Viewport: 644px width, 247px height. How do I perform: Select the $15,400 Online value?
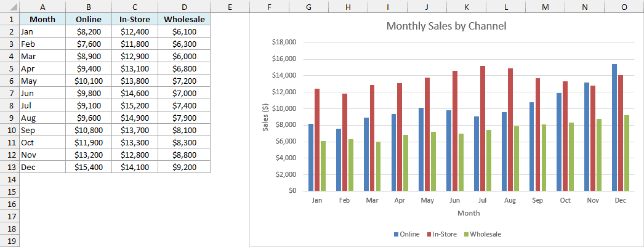[x=89, y=168]
